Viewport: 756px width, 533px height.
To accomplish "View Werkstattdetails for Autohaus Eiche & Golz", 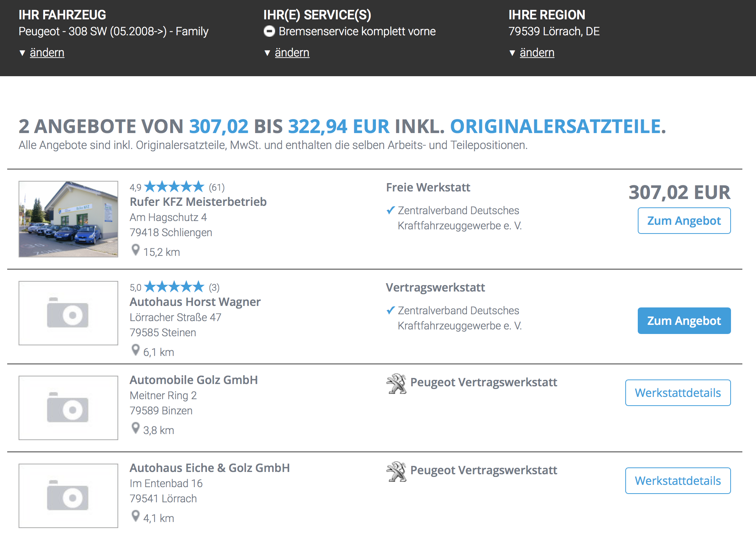I will coord(678,481).
